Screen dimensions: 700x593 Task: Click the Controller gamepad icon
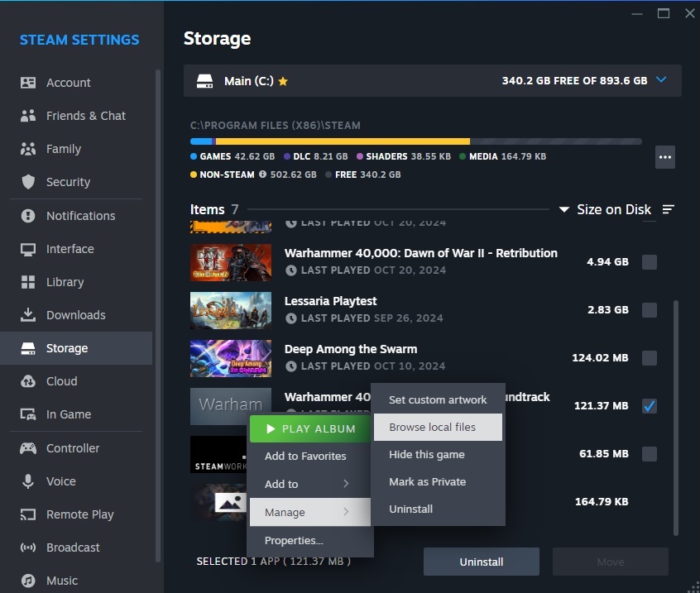(x=28, y=448)
